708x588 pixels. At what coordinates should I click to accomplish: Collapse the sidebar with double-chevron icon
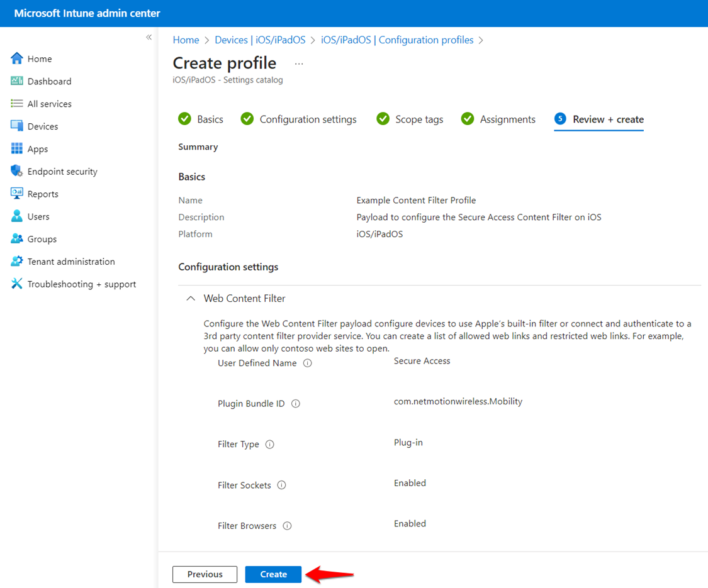tap(149, 37)
